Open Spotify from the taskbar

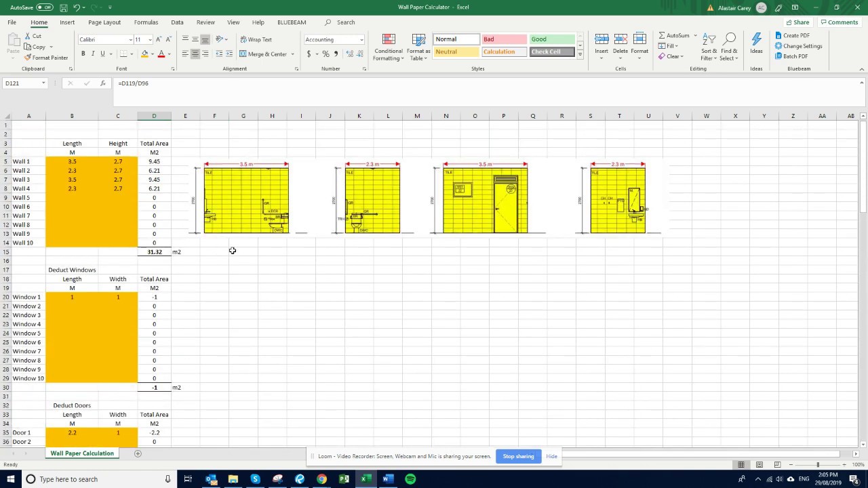tap(410, 479)
